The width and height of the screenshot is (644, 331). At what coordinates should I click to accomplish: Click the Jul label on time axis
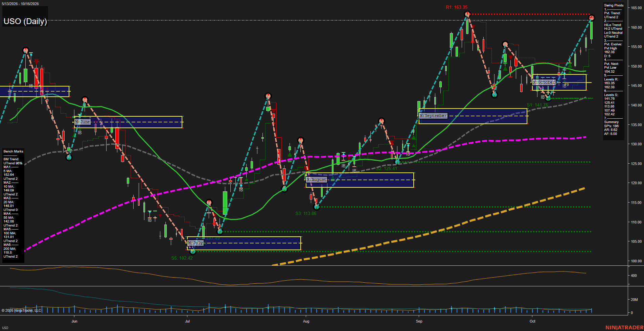pos(187,321)
